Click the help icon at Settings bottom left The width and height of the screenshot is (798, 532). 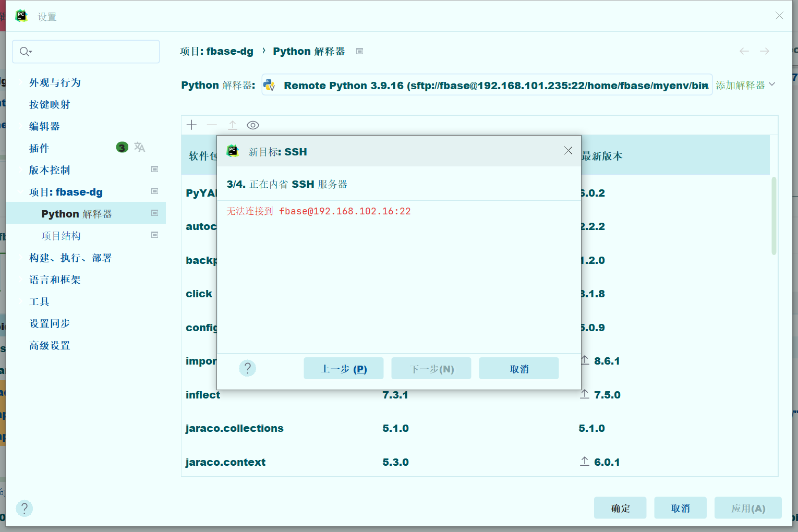(25, 508)
